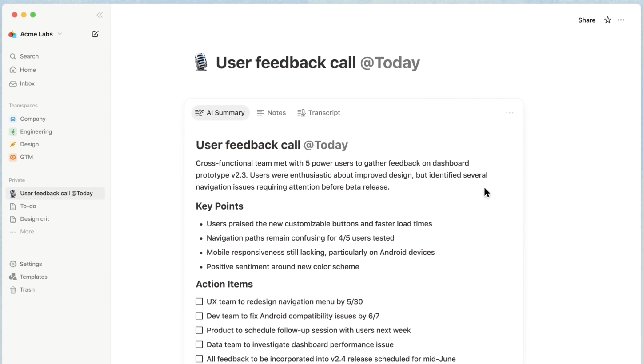Click the microphone page icon beside the title

tap(201, 63)
